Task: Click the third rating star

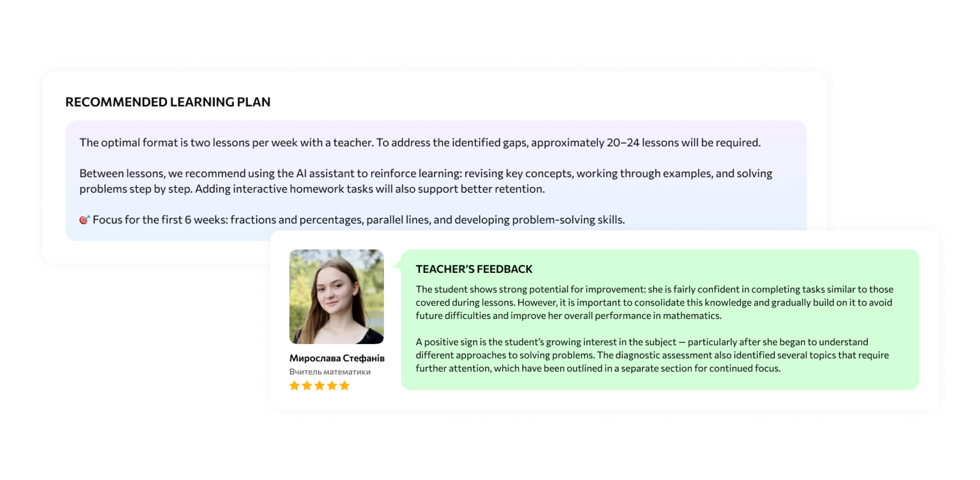Action: [x=319, y=386]
